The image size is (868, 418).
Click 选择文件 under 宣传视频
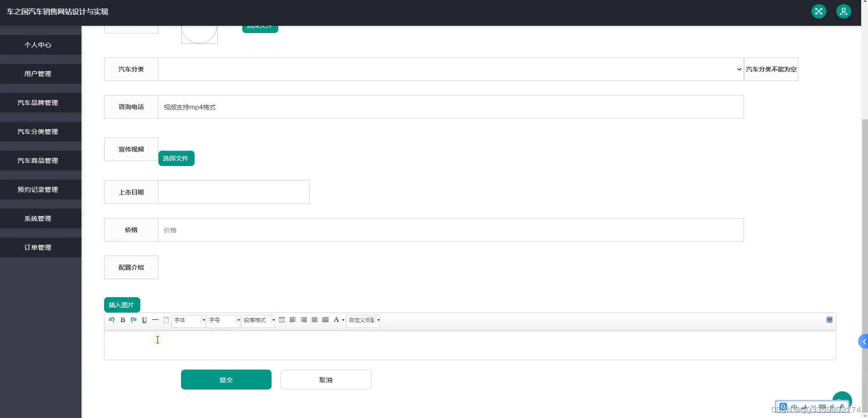tap(176, 158)
